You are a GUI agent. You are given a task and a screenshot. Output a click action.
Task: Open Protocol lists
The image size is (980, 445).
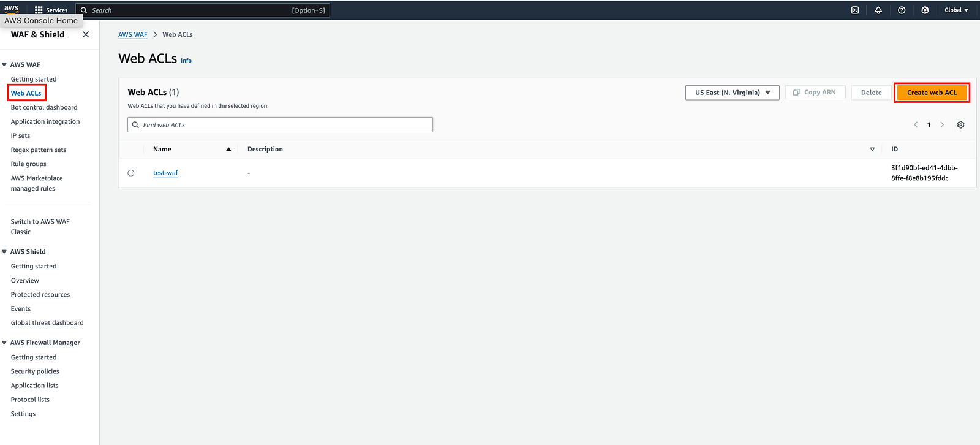(30, 400)
